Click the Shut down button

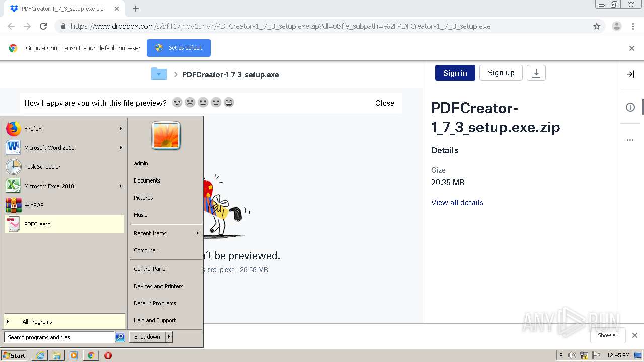pos(147,337)
